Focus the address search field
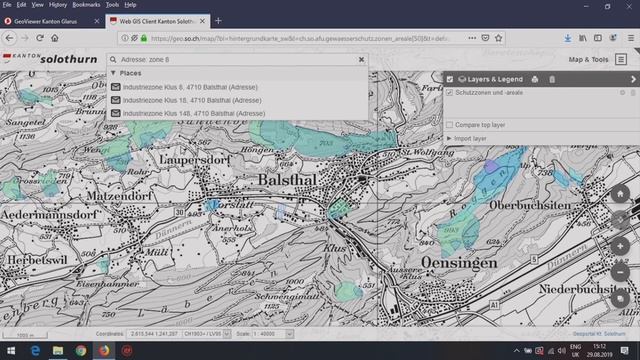Image resolution: width=640 pixels, height=360 pixels. [237, 60]
